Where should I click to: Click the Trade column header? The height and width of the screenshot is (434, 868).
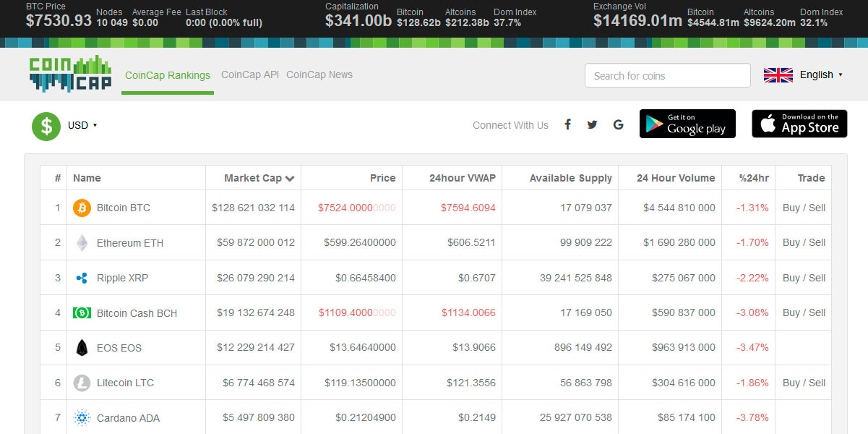coord(812,178)
